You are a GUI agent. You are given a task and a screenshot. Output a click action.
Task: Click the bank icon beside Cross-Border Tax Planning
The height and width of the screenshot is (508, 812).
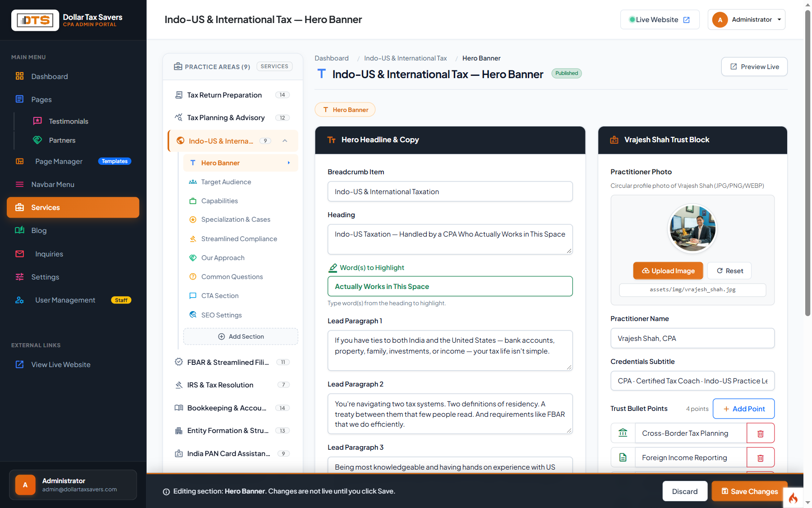[x=623, y=433]
